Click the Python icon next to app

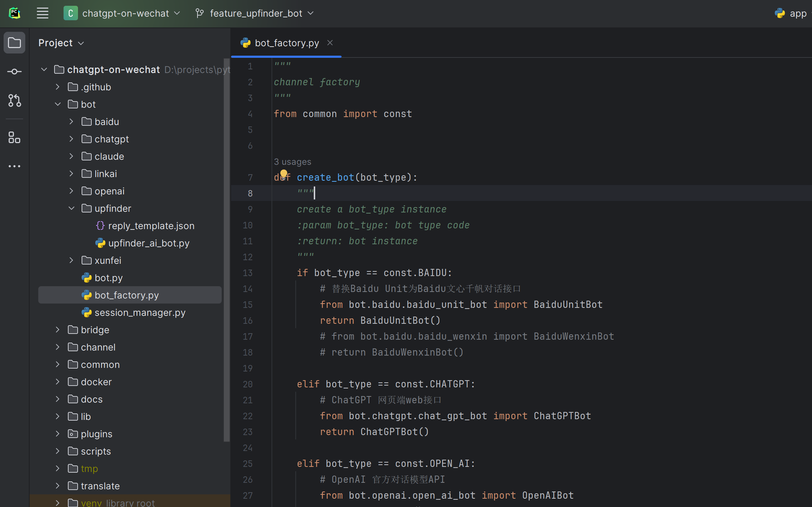coord(780,13)
